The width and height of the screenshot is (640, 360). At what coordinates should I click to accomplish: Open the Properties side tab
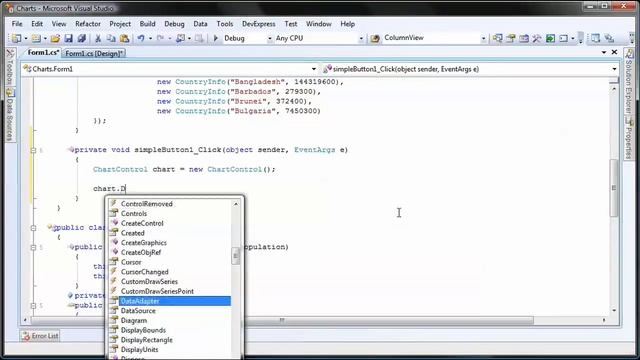629,138
